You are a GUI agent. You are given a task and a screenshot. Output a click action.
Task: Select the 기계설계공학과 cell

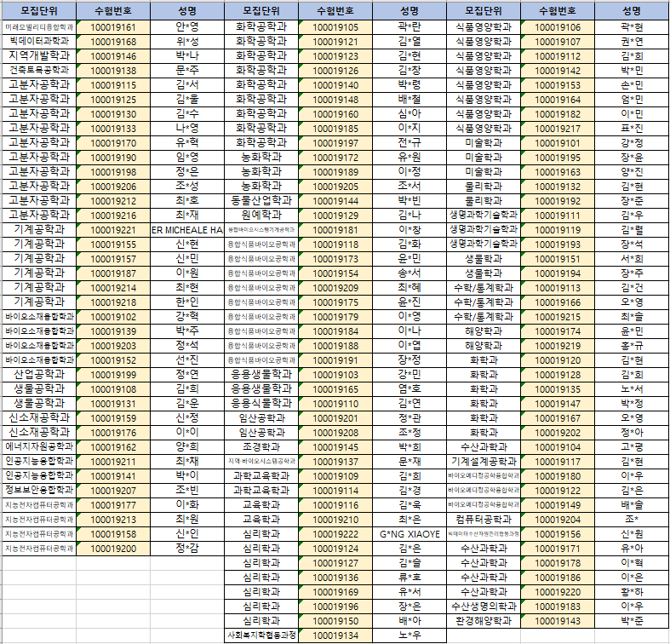point(484,462)
